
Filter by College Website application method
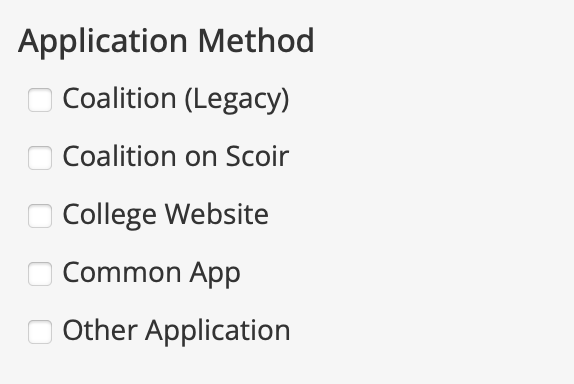(x=40, y=216)
